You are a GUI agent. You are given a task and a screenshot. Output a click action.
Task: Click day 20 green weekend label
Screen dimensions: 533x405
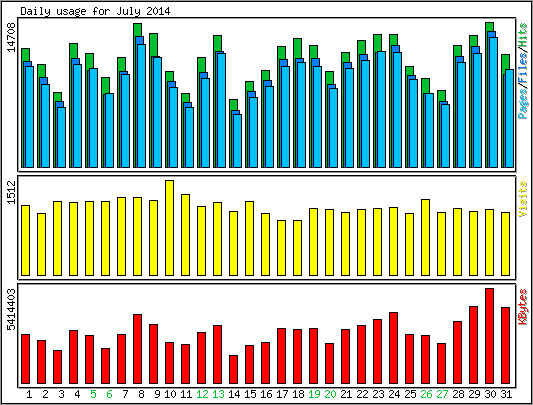coord(330,394)
